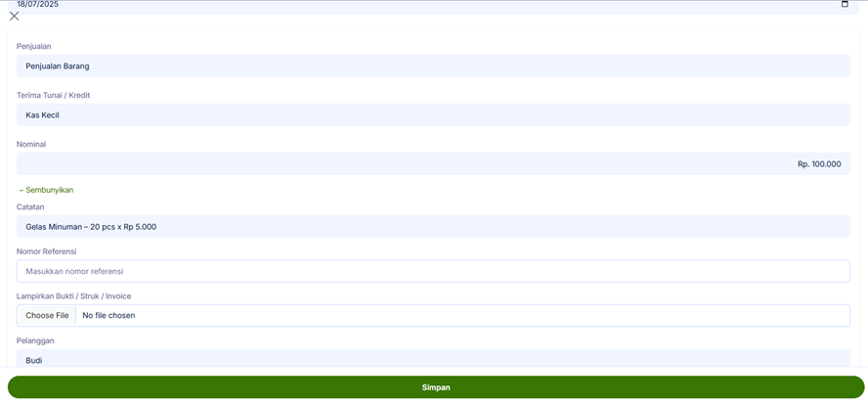The width and height of the screenshot is (868, 405).
Task: Save the transaction with Simpan
Action: point(435,387)
